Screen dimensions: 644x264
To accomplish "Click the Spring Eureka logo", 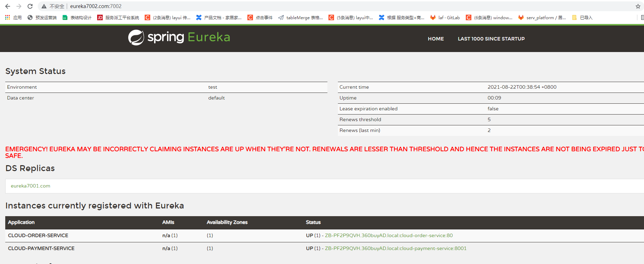I will (x=179, y=37).
